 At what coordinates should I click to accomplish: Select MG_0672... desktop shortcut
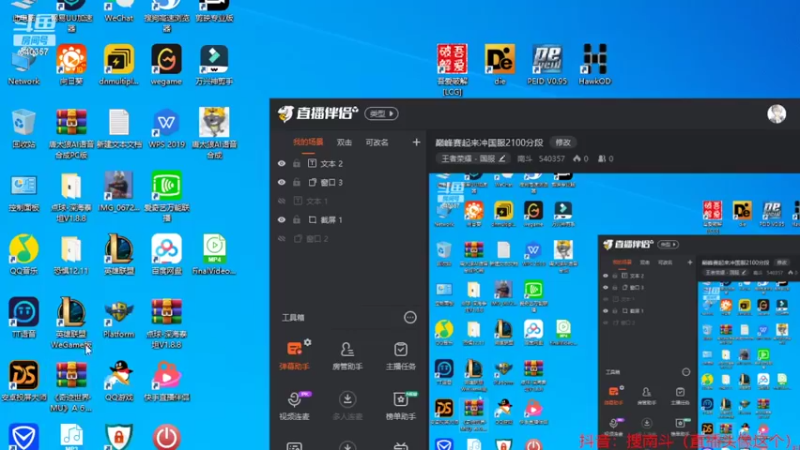[119, 191]
